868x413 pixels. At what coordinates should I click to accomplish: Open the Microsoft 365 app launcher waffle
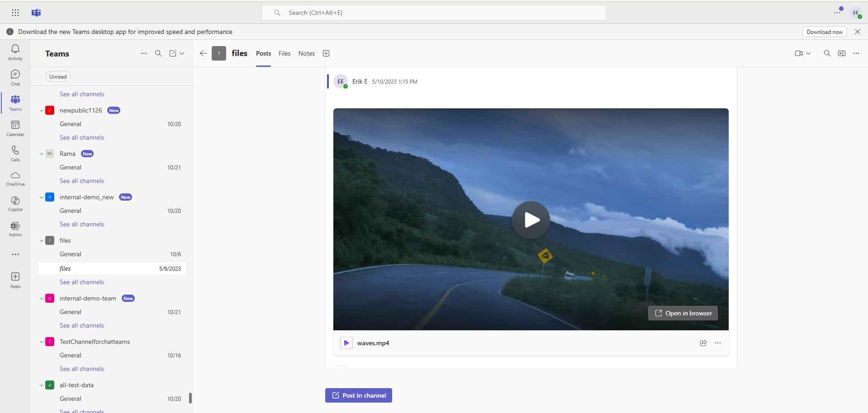(15, 12)
